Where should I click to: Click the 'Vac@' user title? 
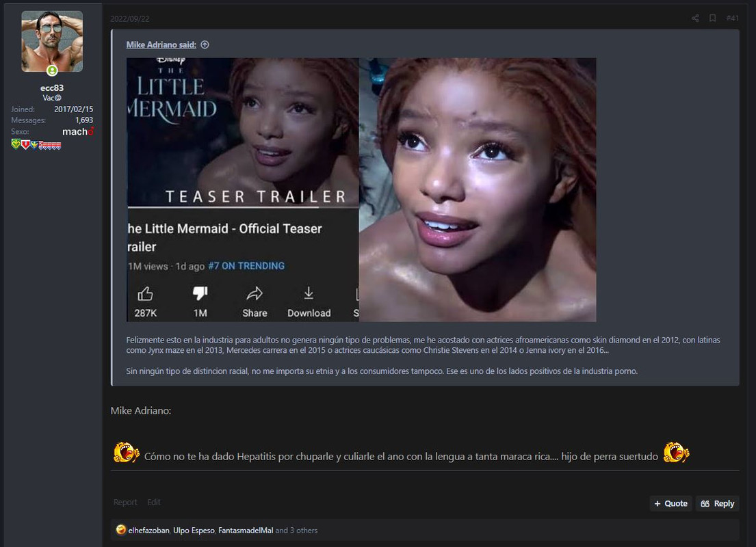[x=52, y=98]
